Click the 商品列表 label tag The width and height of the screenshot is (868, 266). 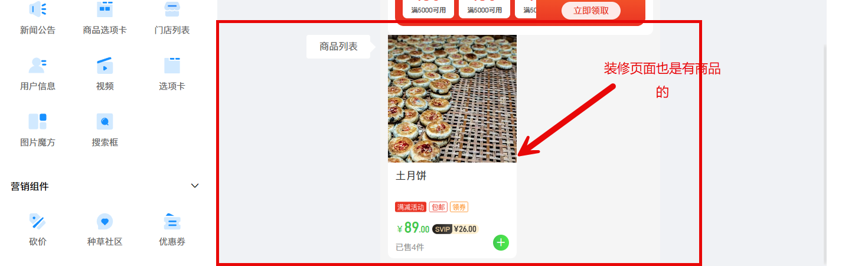tap(338, 47)
